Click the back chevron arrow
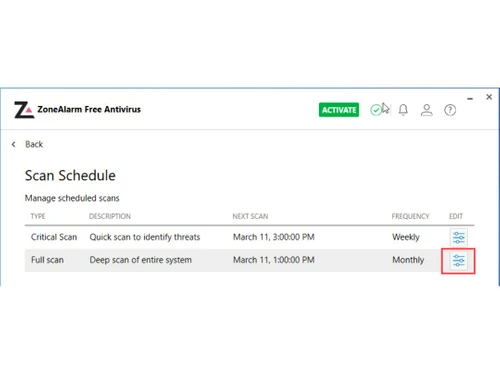 click(x=14, y=144)
